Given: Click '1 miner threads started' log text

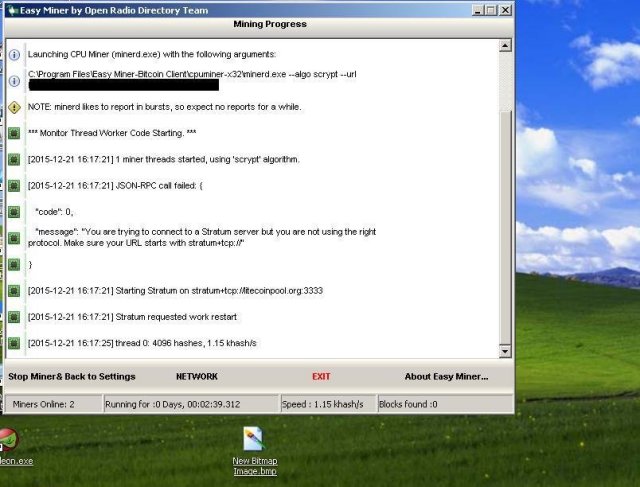Looking at the screenshot, I should 164,159.
